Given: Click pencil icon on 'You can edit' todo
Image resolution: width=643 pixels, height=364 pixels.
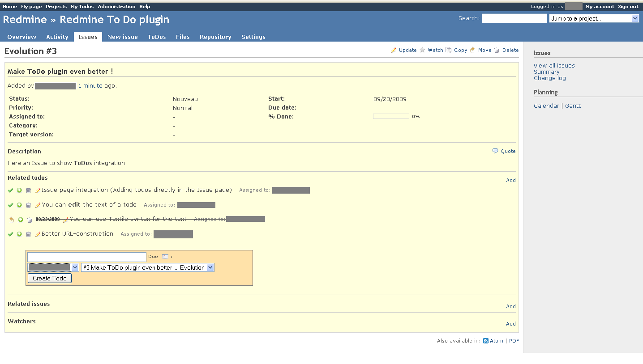Looking at the screenshot, I should 38,205.
